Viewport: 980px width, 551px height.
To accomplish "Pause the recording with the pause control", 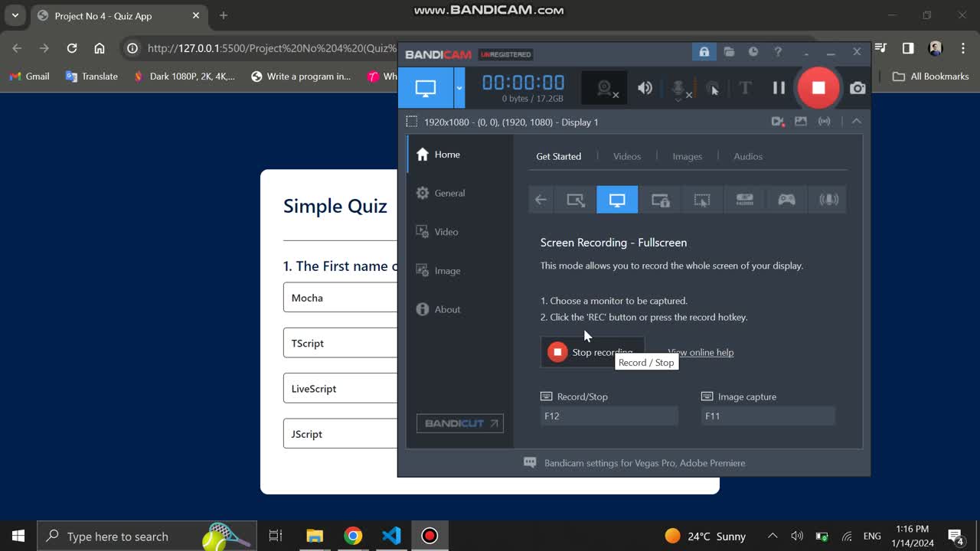I will 779,87.
